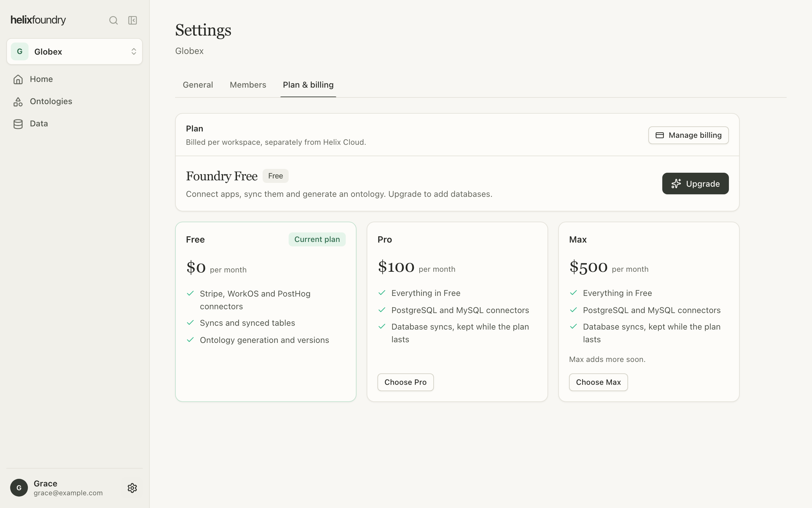Click grace@example.com email text
The image size is (812, 508).
pyautogui.click(x=68, y=493)
